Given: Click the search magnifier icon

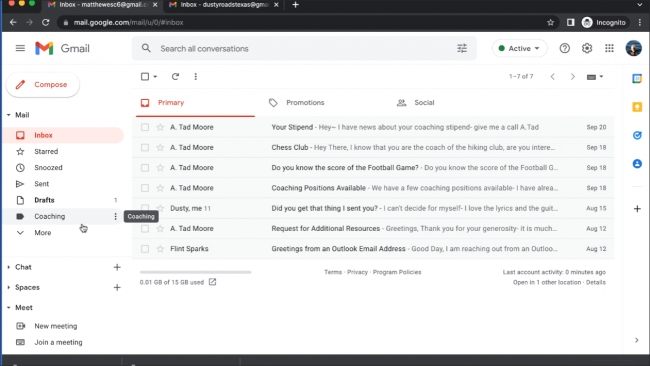Looking at the screenshot, I should click(x=146, y=48).
